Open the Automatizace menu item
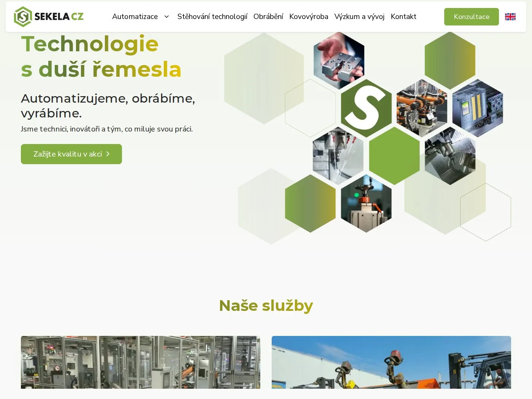 coord(135,17)
